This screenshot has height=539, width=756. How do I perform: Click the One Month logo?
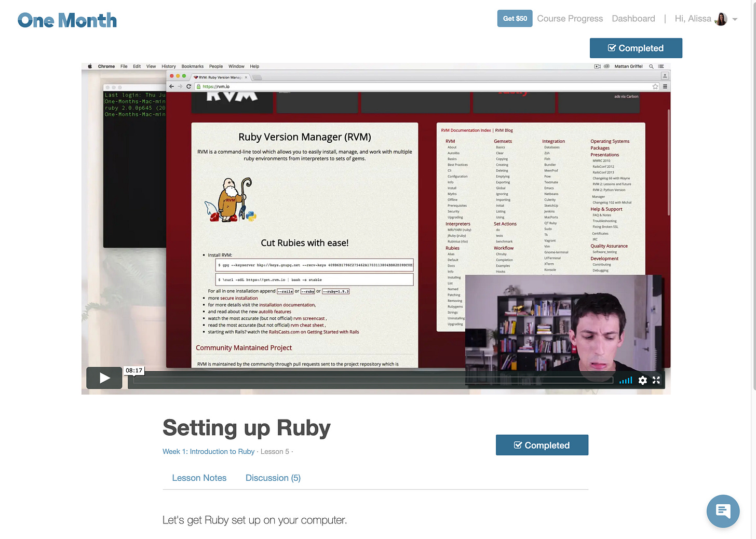[67, 20]
